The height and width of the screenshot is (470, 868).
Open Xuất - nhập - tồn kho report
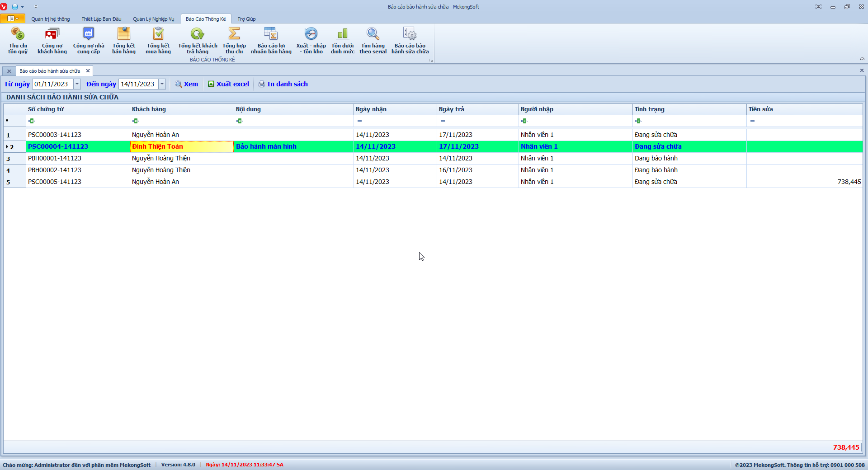click(x=311, y=40)
